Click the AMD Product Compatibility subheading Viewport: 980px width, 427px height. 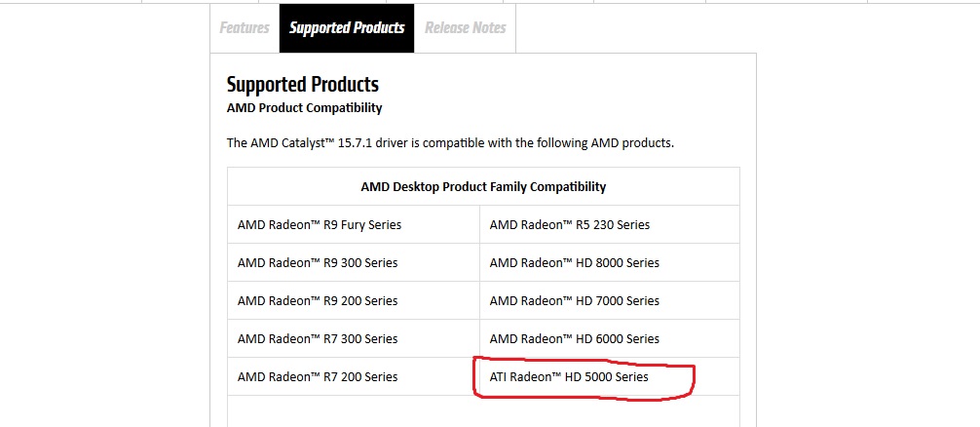(304, 107)
